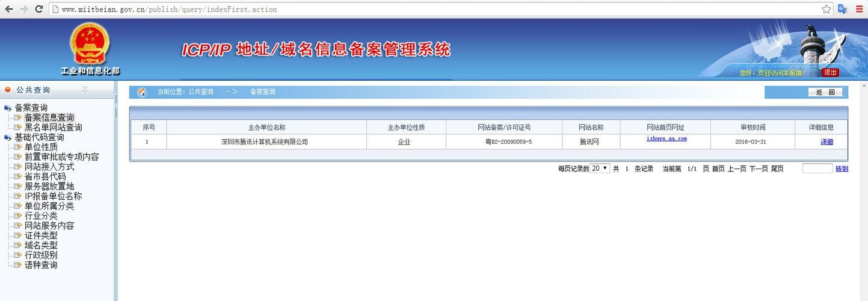Click the home icon in breadcrumb bar

[x=142, y=92]
